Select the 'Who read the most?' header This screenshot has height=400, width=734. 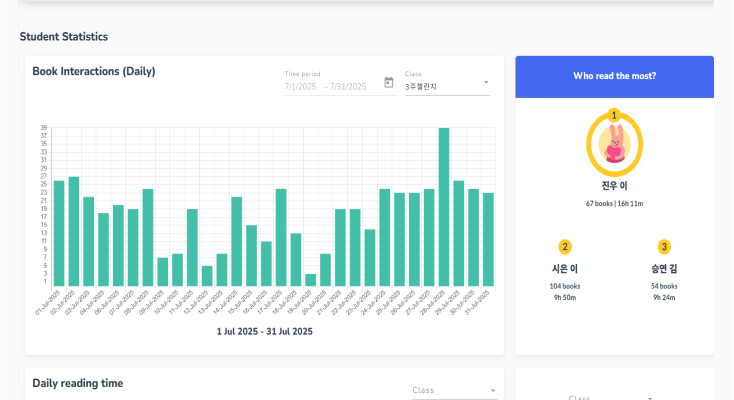tap(614, 76)
